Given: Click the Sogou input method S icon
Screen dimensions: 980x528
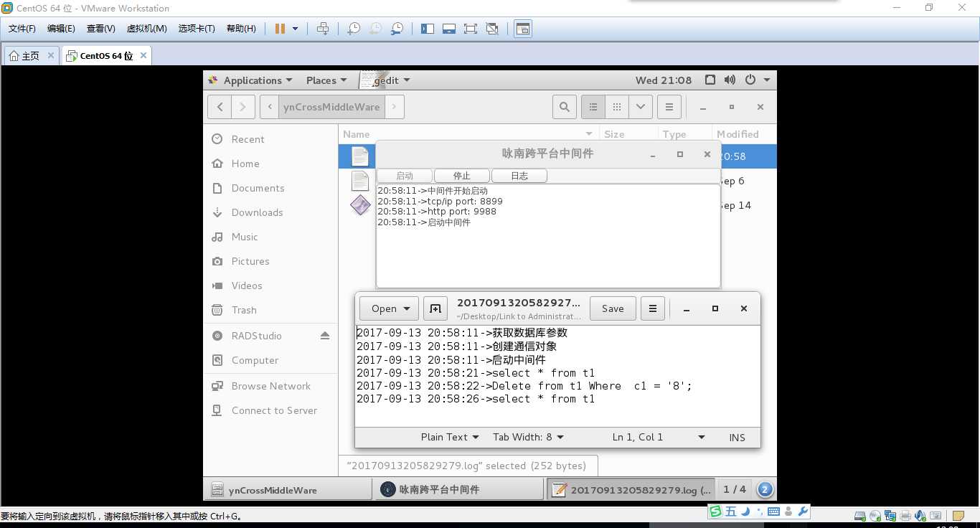Looking at the screenshot, I should click(x=715, y=511).
